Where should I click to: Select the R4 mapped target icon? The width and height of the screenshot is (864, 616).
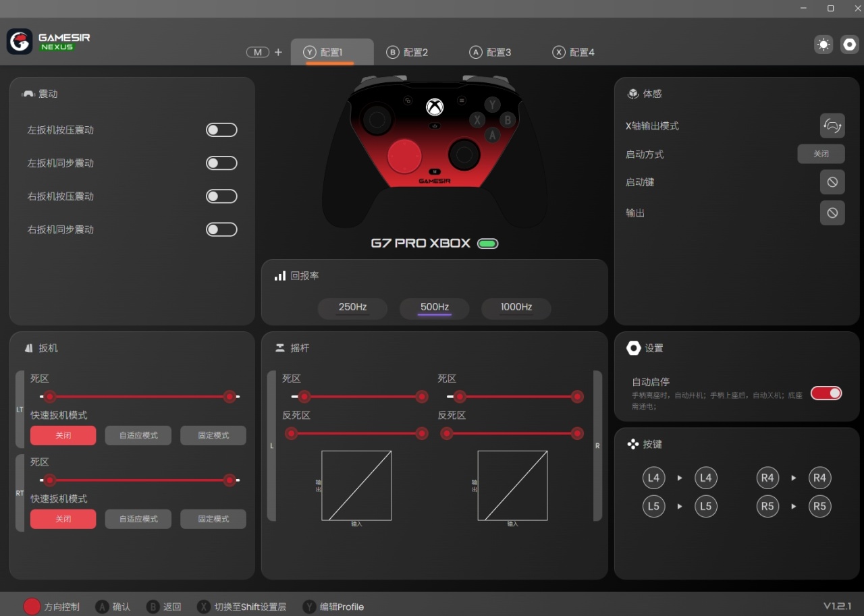(819, 478)
